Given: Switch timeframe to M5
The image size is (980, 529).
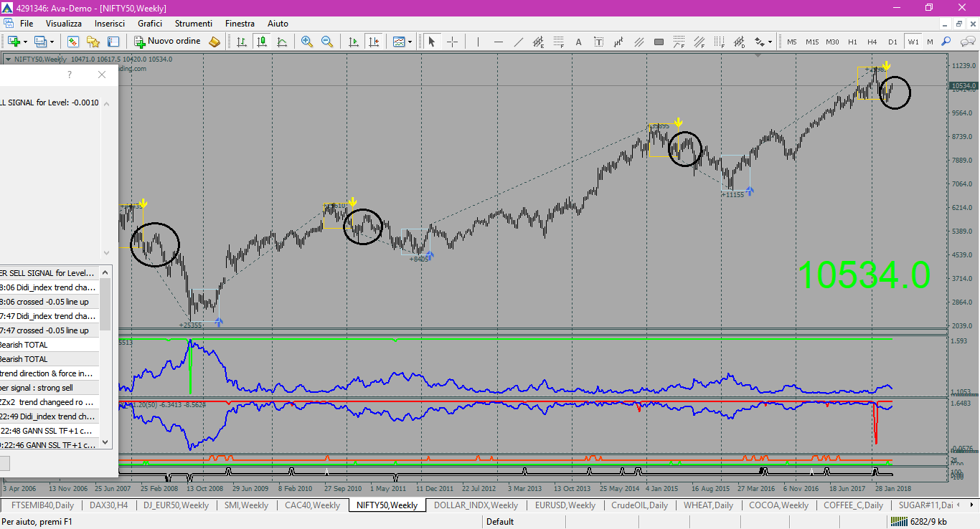Looking at the screenshot, I should 792,42.
